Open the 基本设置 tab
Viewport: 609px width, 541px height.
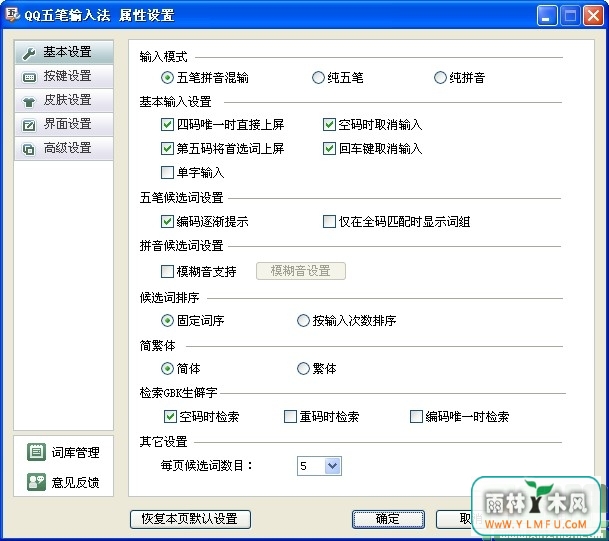point(64,52)
